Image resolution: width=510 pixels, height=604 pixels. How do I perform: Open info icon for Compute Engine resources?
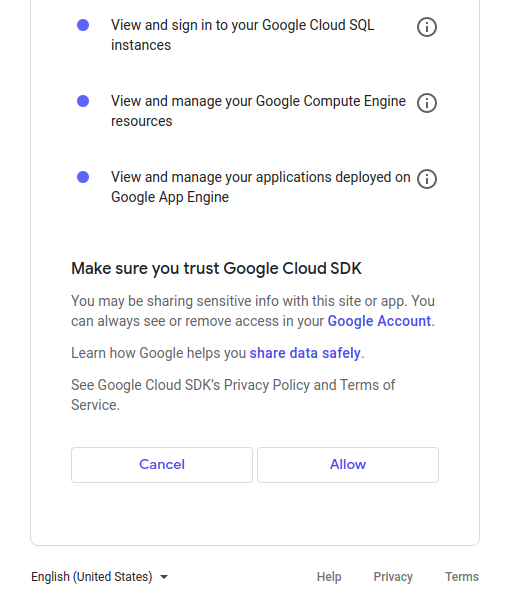(x=427, y=103)
